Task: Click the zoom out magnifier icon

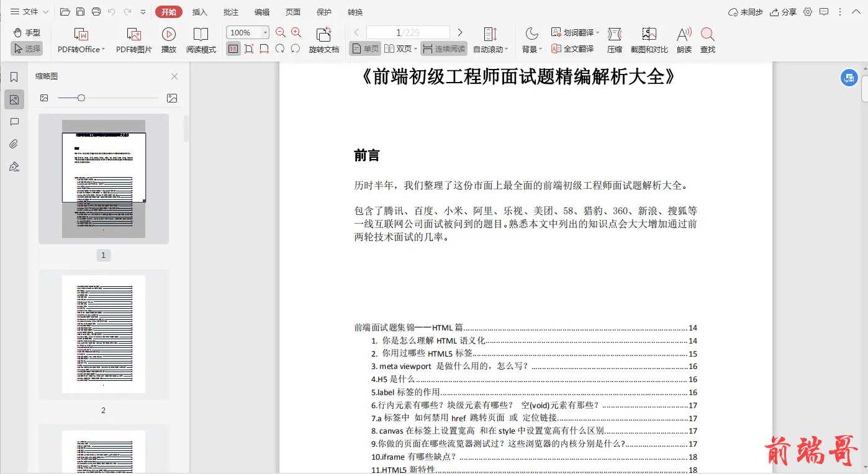Action: (x=281, y=32)
